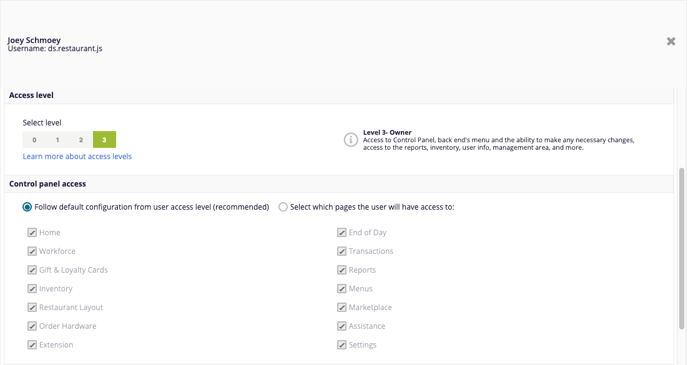Choose Select which pages radio option
This screenshot has width=688, height=365.
[x=283, y=207]
